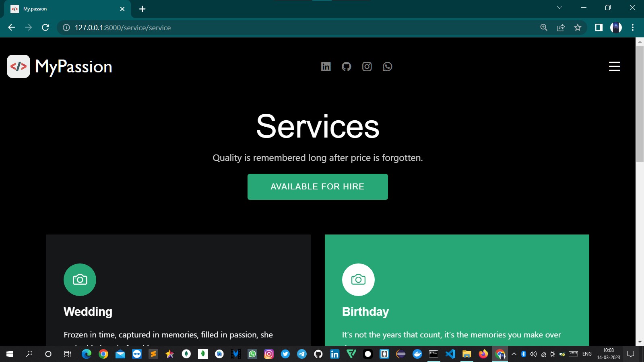Open the taskbar GitHub app
The image size is (644, 362).
[x=318, y=354]
